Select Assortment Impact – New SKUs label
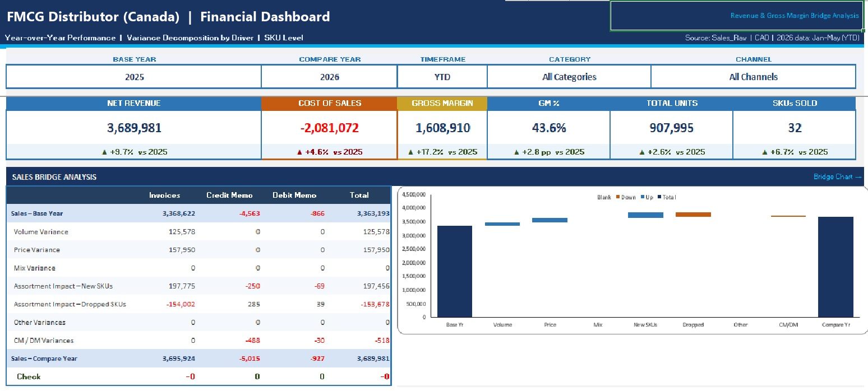 coord(63,286)
